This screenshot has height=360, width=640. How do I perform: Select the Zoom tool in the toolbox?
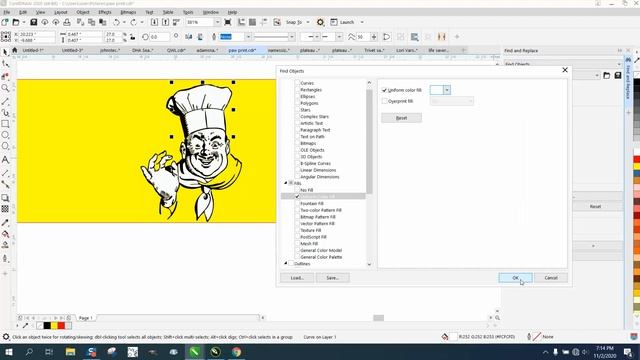click(x=5, y=88)
